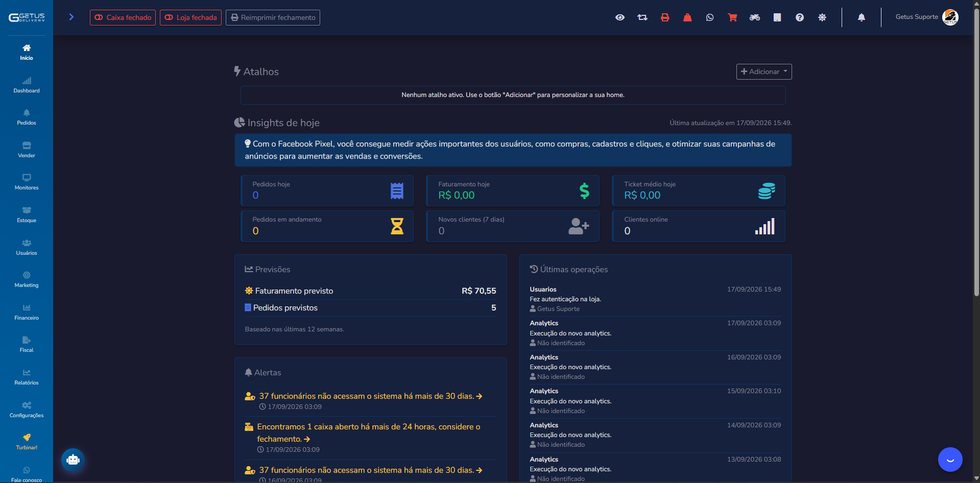The height and width of the screenshot is (483, 980).
Task: Click the eye icon in top toolbar
Action: tap(620, 17)
